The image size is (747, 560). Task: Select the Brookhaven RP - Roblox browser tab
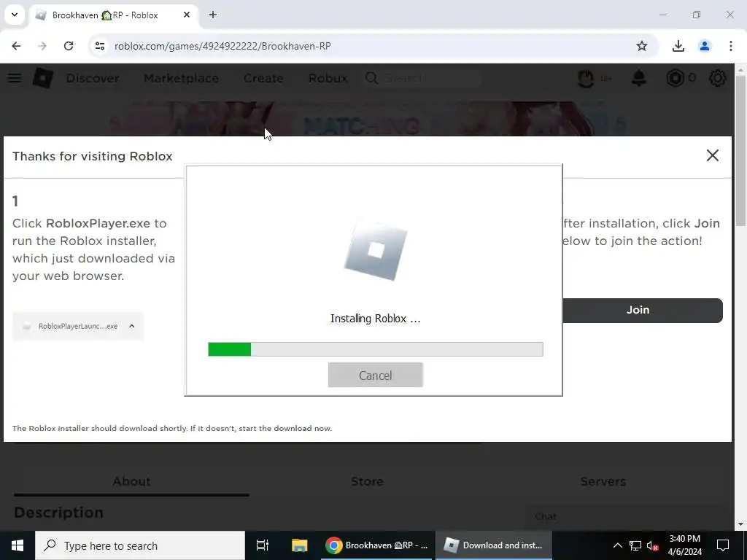click(x=113, y=15)
